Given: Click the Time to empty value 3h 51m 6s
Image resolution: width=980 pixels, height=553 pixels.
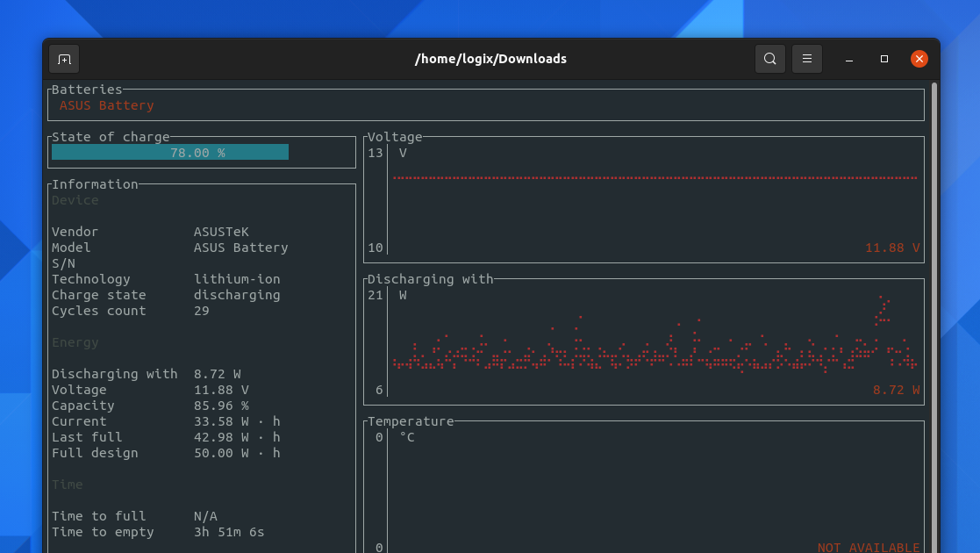Looking at the screenshot, I should coord(229,532).
